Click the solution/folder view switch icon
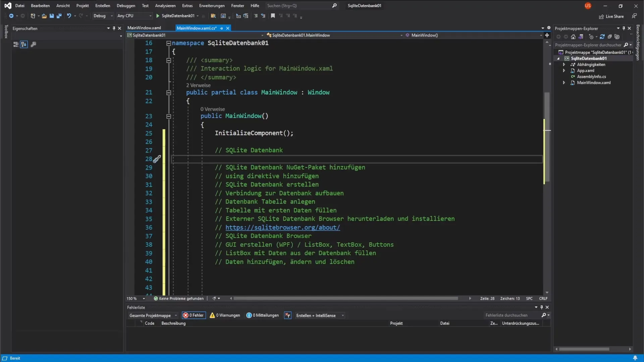 pyautogui.click(x=581, y=37)
